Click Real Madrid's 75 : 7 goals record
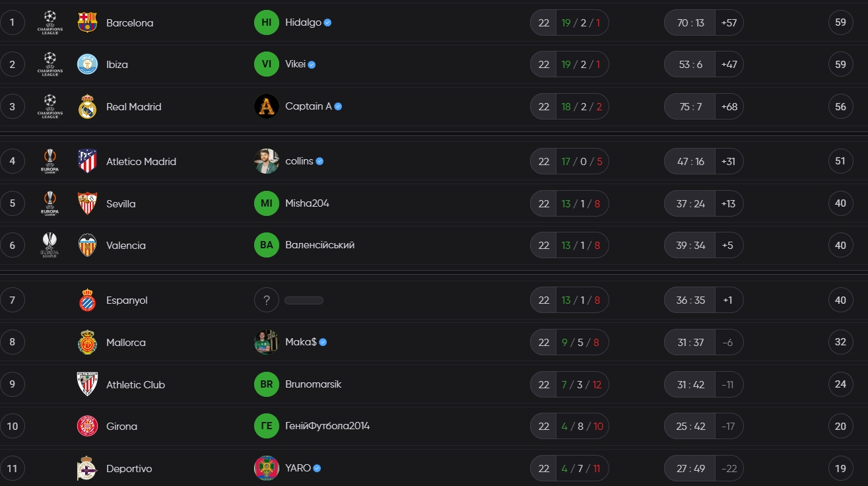 pyautogui.click(x=690, y=106)
